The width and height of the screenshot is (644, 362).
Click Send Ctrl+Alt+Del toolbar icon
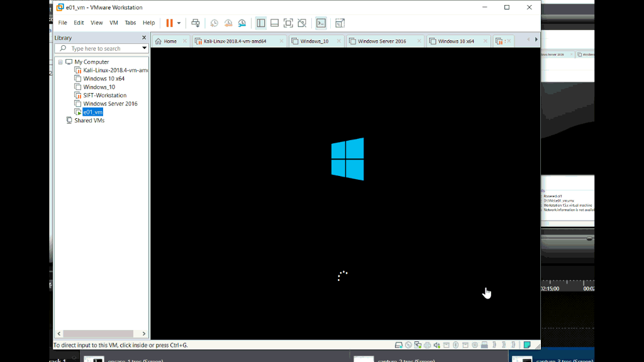pos(196,23)
